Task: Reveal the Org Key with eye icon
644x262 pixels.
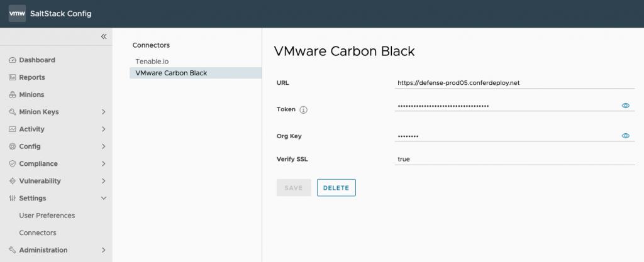Action: pyautogui.click(x=626, y=136)
